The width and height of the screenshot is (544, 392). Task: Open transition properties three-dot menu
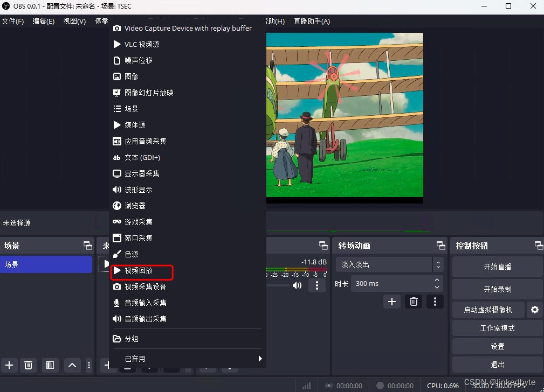pyautogui.click(x=435, y=302)
